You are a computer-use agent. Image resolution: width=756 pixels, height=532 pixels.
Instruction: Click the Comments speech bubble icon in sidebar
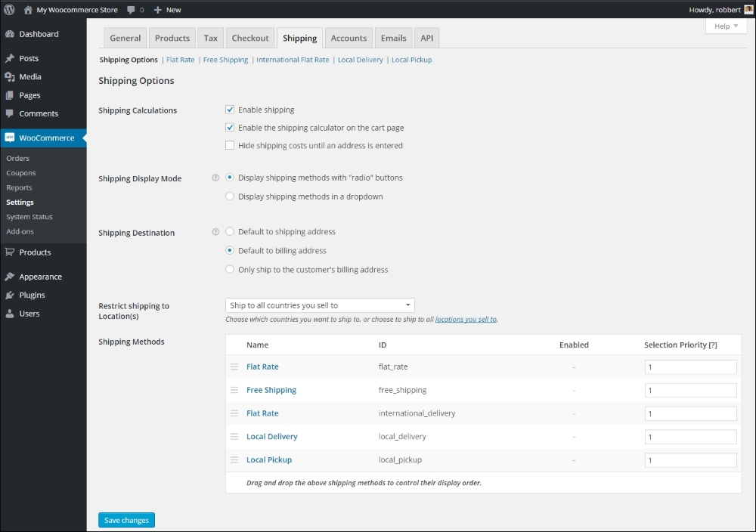[x=10, y=113]
